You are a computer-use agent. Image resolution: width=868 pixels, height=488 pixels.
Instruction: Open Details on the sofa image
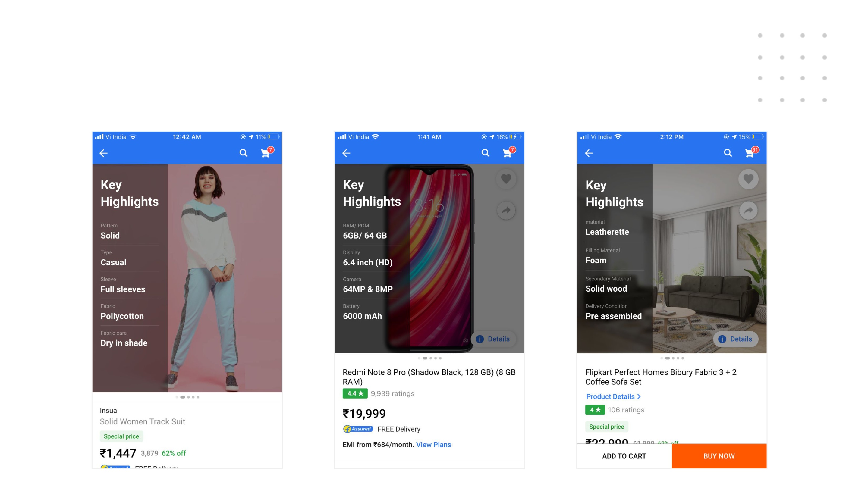pyautogui.click(x=736, y=339)
